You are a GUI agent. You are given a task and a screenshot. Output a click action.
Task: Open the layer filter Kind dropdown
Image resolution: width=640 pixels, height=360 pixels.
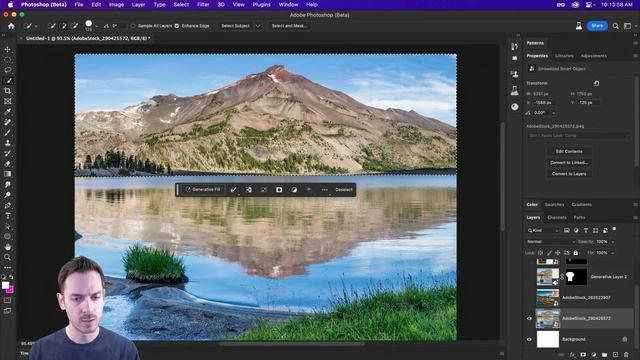pos(543,230)
